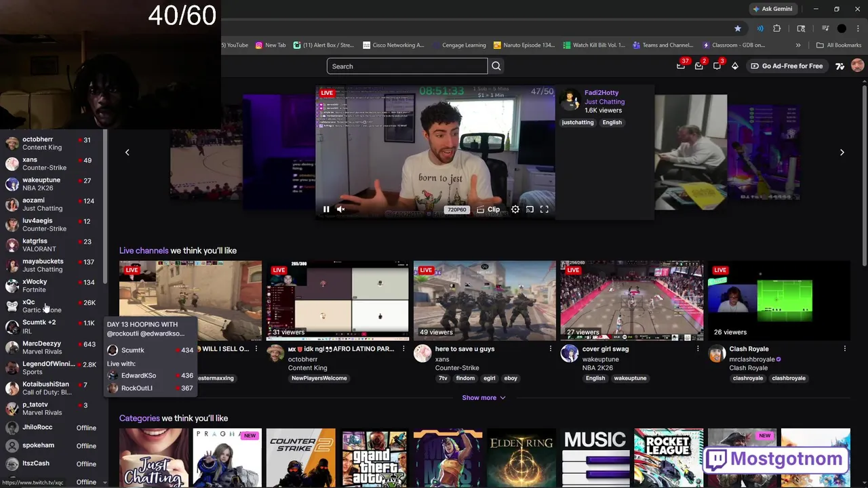Open the New Tab bookmark
Screen dimensions: 868x488
271,45
